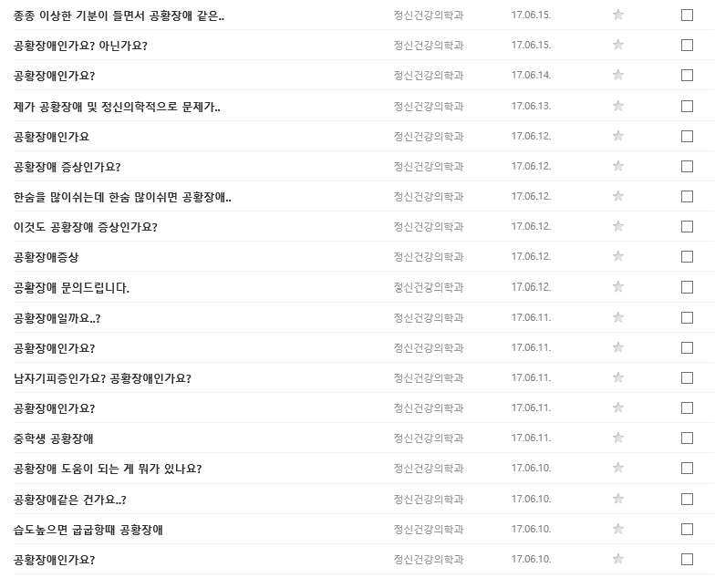
Task: Tick checkbox on '공황장애같은 건가요..?' row
Action: [687, 499]
